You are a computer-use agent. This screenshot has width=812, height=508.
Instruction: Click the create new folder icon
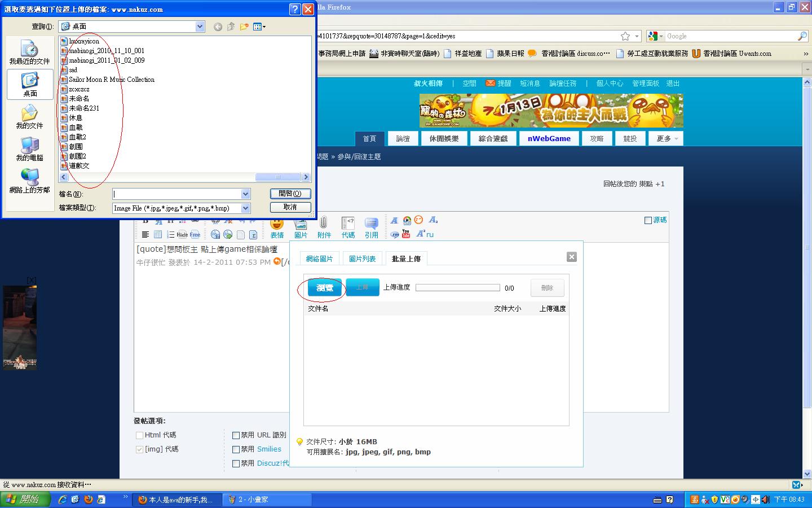click(x=244, y=27)
